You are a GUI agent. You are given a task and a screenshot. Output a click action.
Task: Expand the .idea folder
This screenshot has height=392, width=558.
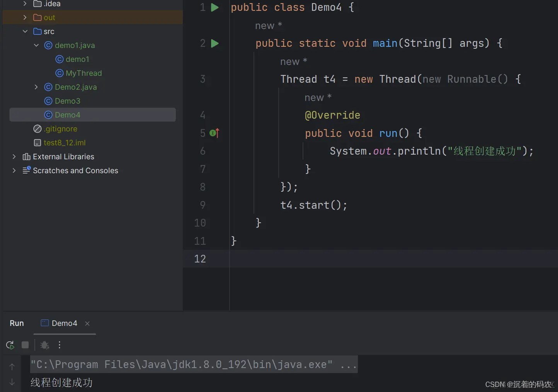pos(25,3)
